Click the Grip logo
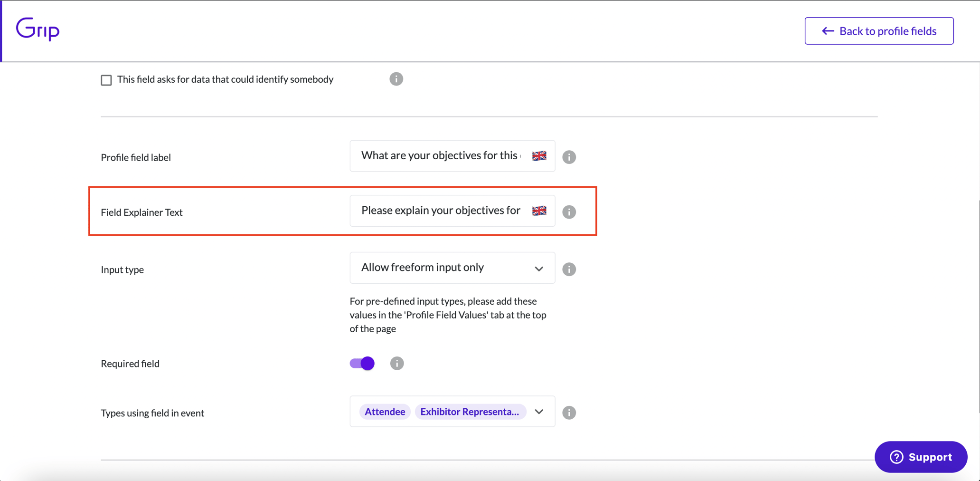The image size is (980, 481). (x=37, y=29)
